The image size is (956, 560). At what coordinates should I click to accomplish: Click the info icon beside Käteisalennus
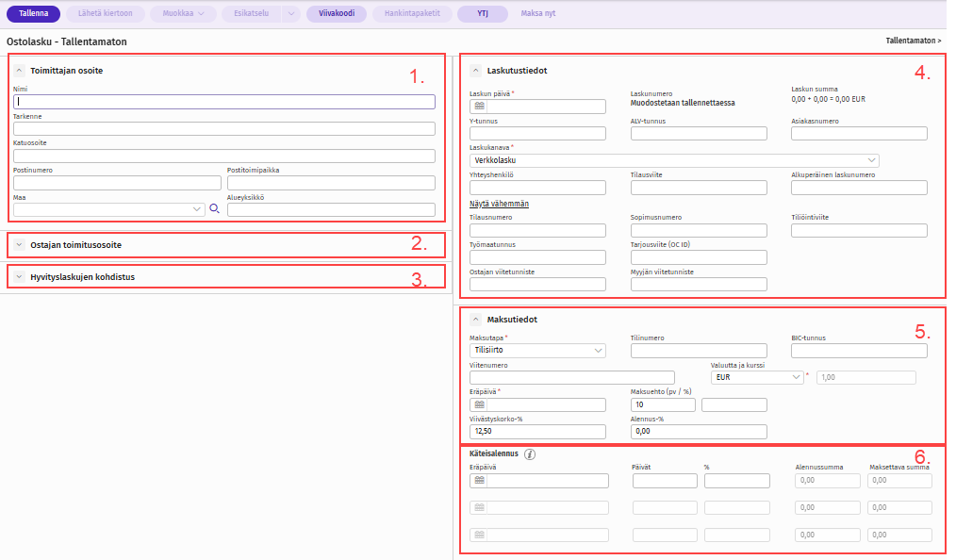[x=530, y=454]
